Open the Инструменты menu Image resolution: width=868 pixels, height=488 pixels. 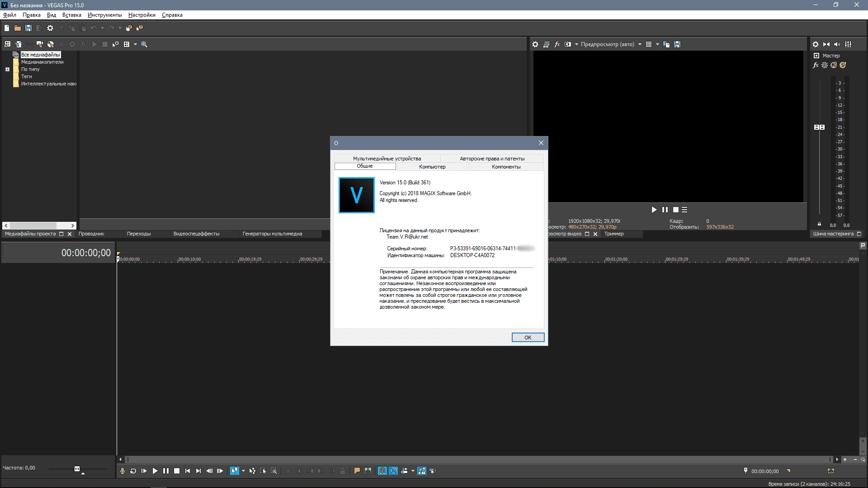coord(104,15)
